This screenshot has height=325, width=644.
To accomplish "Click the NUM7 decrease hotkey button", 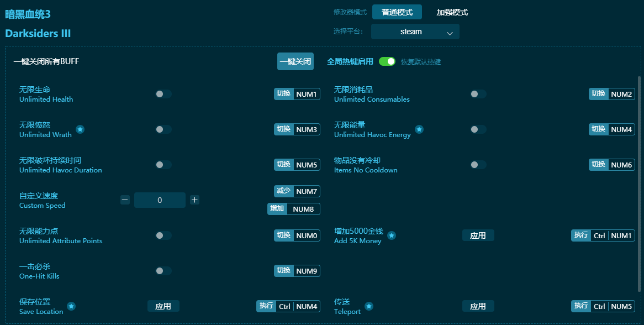I will pyautogui.click(x=297, y=191).
